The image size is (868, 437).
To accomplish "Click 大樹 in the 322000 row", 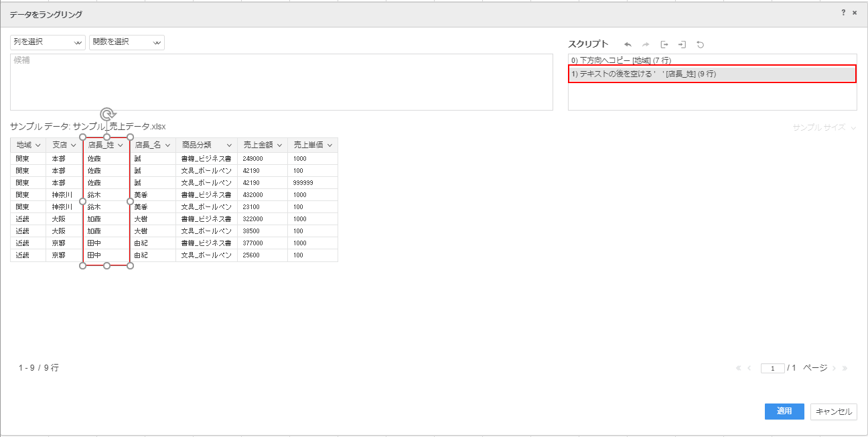I will 152,219.
